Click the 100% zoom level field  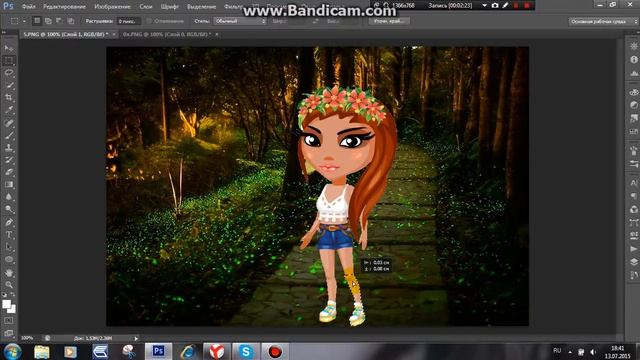(27, 338)
